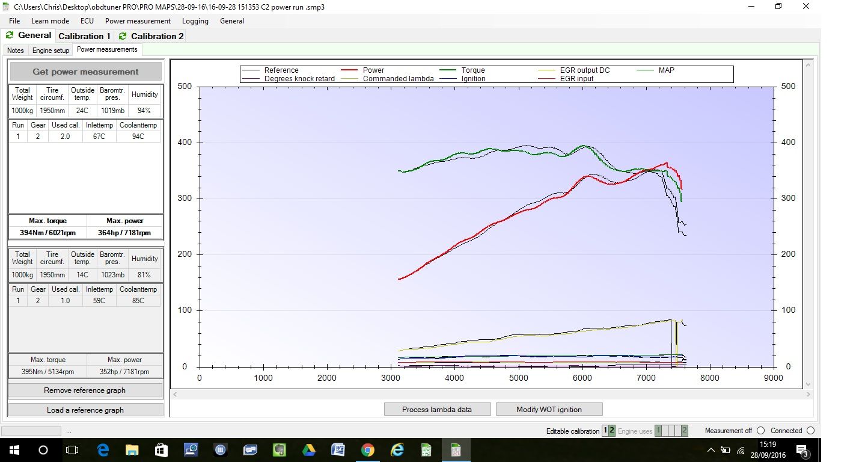Open the Notes sub-tab

pos(16,51)
